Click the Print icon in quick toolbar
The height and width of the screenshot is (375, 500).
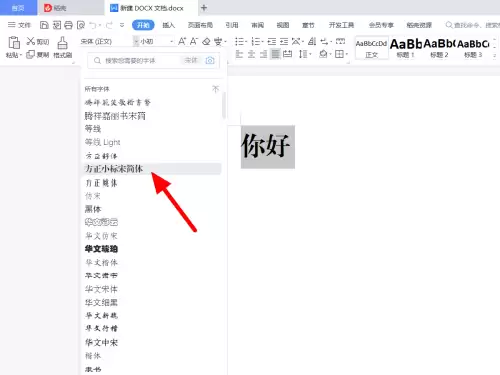click(x=68, y=25)
